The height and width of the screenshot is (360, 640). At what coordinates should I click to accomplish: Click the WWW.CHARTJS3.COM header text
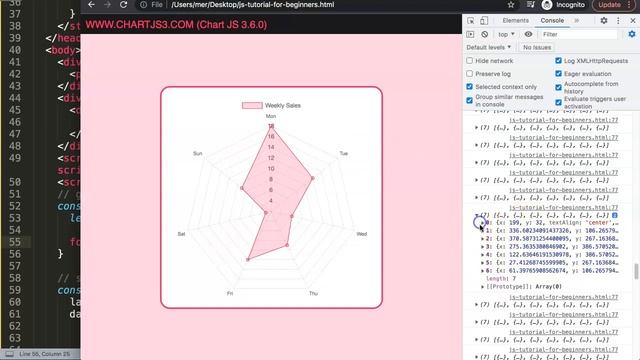pyautogui.click(x=176, y=24)
